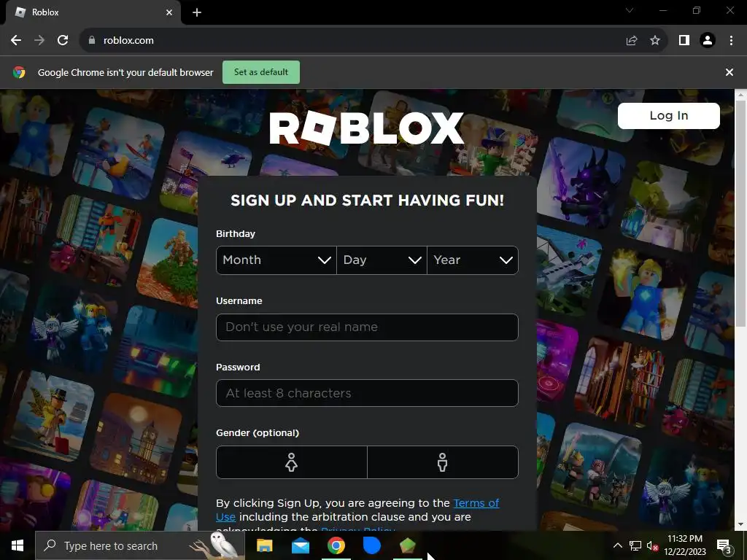Open the clock showing 11:32 PM
747x560 pixels.
tap(684, 545)
